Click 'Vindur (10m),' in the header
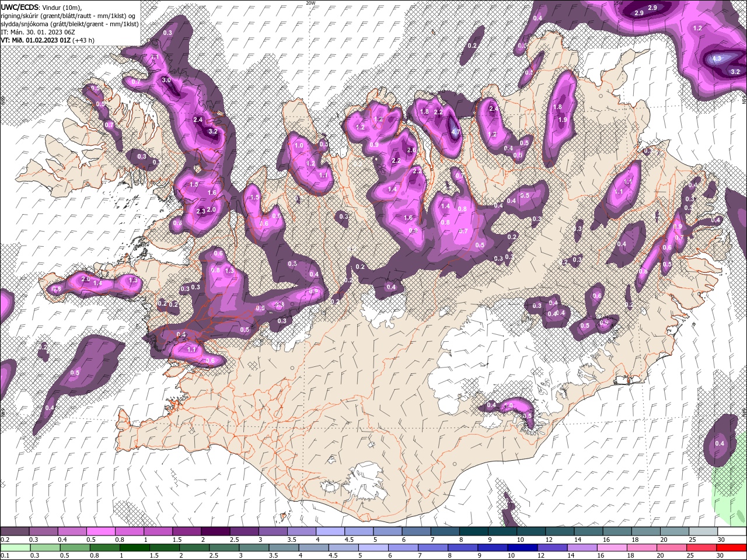Screen dimensions: 747x560 point(62,7)
